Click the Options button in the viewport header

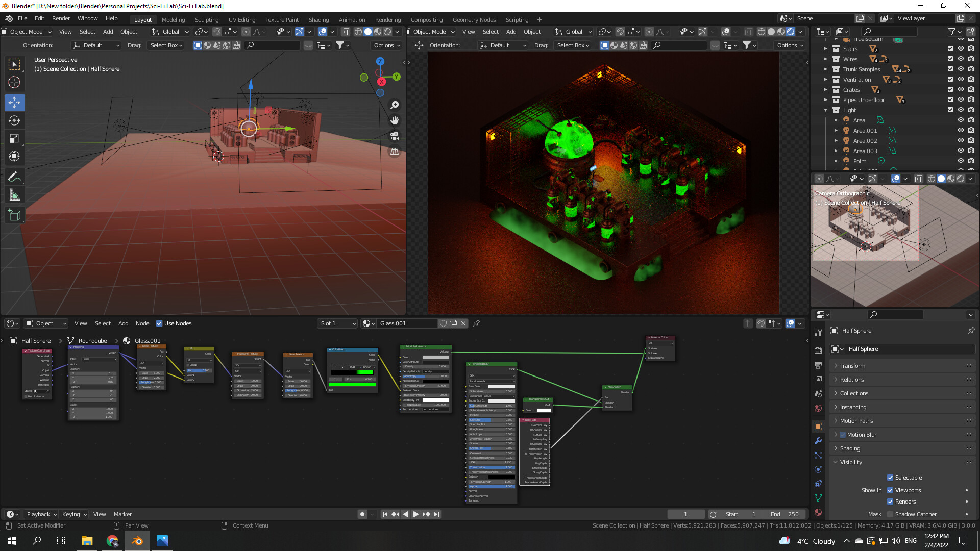[x=386, y=45]
